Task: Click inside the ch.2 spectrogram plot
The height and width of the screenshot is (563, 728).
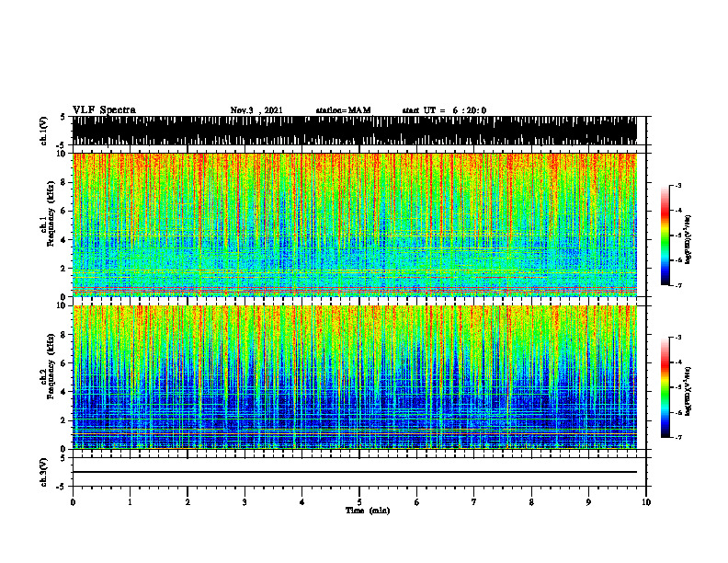Action: tap(355, 377)
